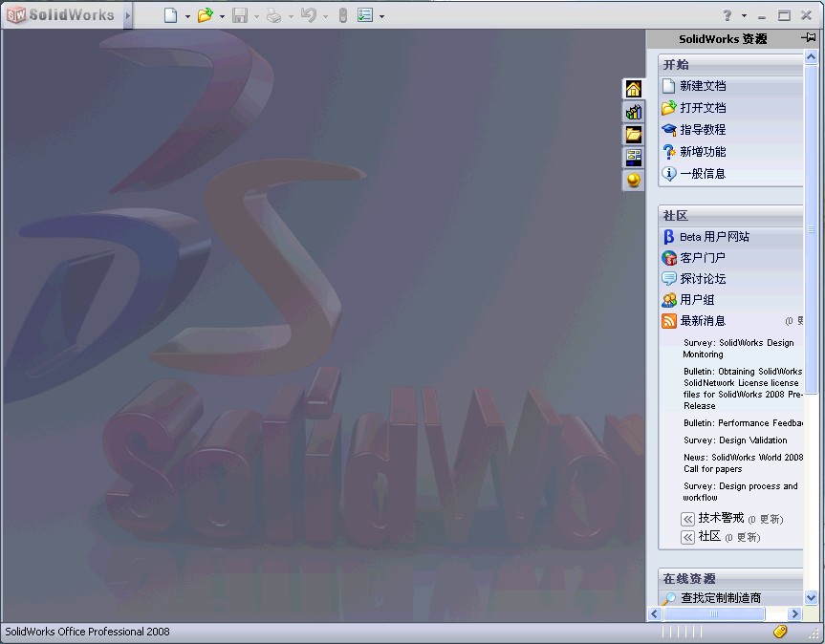Screen dimensions: 825x644
Task: Click the tag icon in the status bar
Action: point(780,631)
